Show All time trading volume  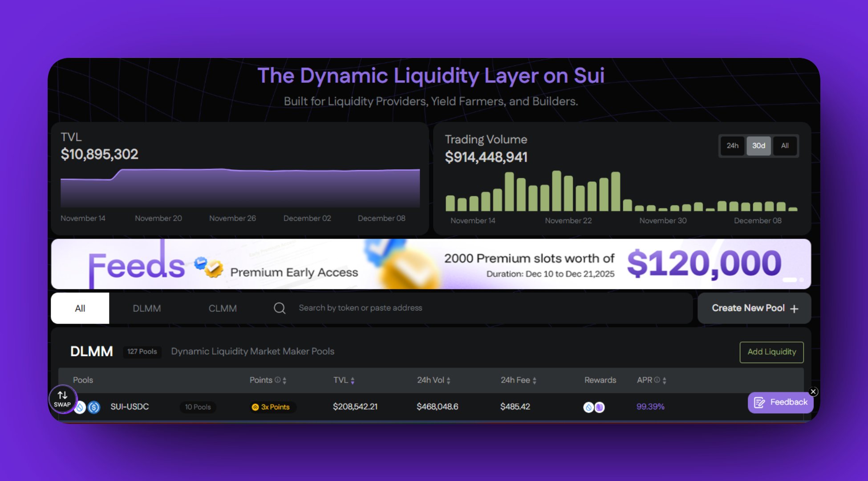point(785,146)
